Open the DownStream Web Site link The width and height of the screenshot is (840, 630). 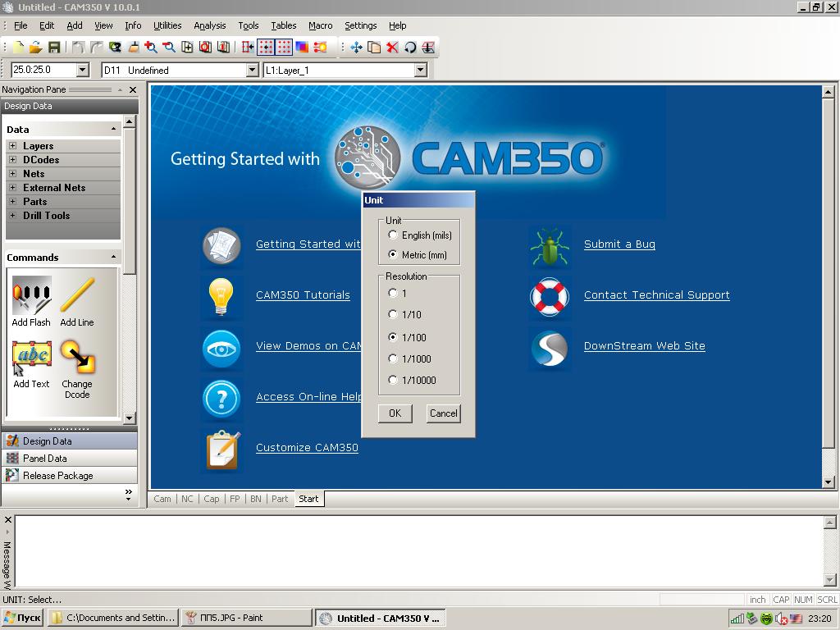(645, 346)
